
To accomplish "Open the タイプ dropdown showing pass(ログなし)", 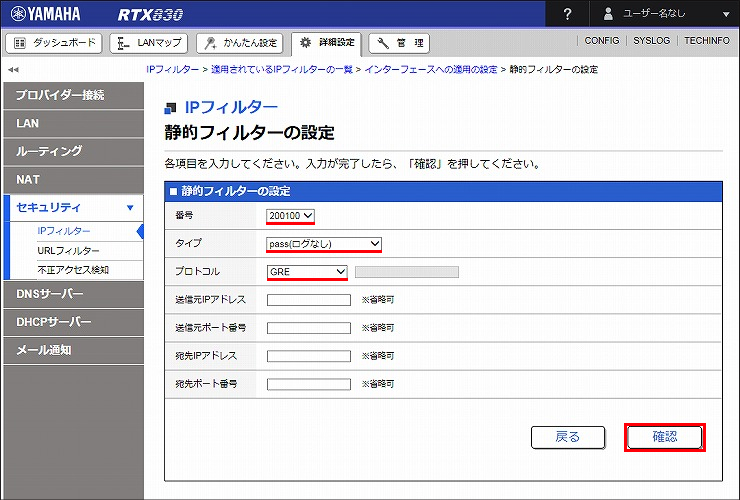I will (324, 244).
